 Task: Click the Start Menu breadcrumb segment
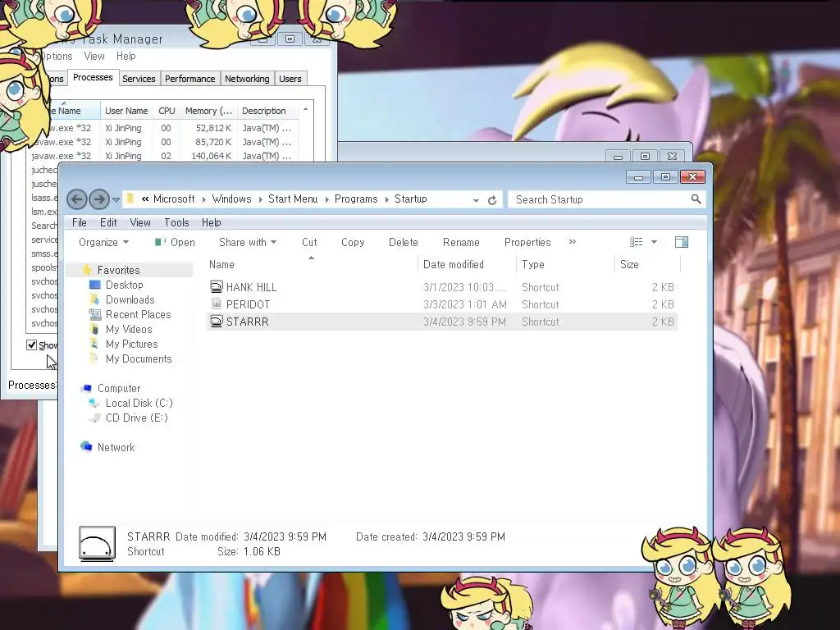click(x=293, y=199)
